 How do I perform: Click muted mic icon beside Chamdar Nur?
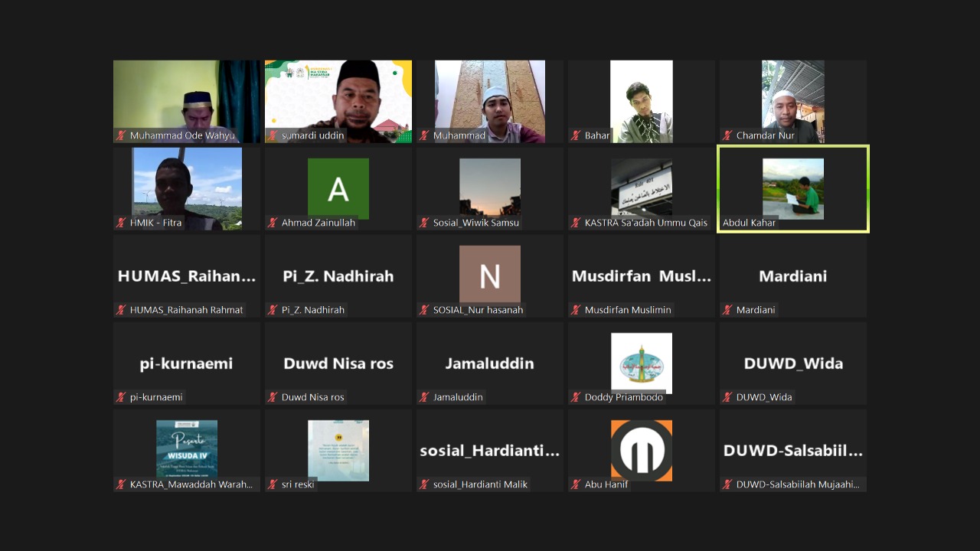tap(727, 135)
